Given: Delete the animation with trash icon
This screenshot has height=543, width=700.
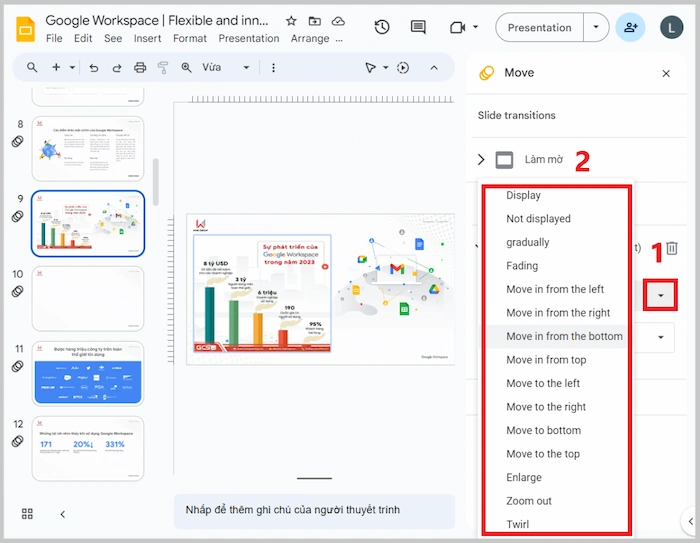Looking at the screenshot, I should [x=672, y=248].
